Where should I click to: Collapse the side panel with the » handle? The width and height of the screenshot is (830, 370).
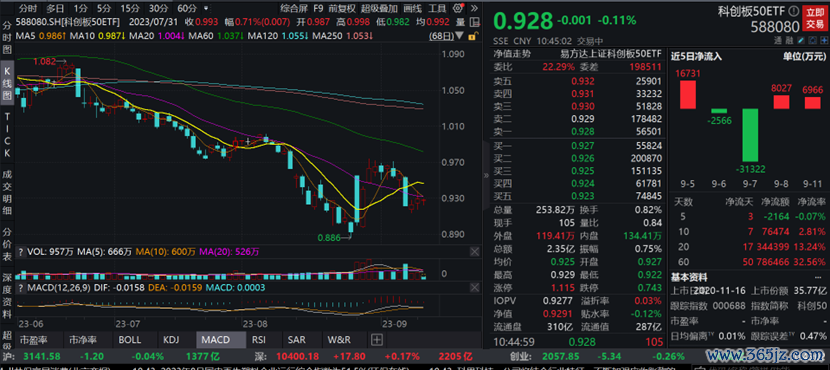(485, 176)
